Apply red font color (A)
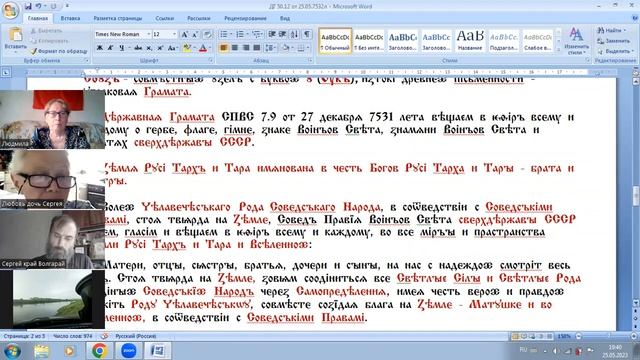Screen dimensions: 640x360 coord(203,48)
